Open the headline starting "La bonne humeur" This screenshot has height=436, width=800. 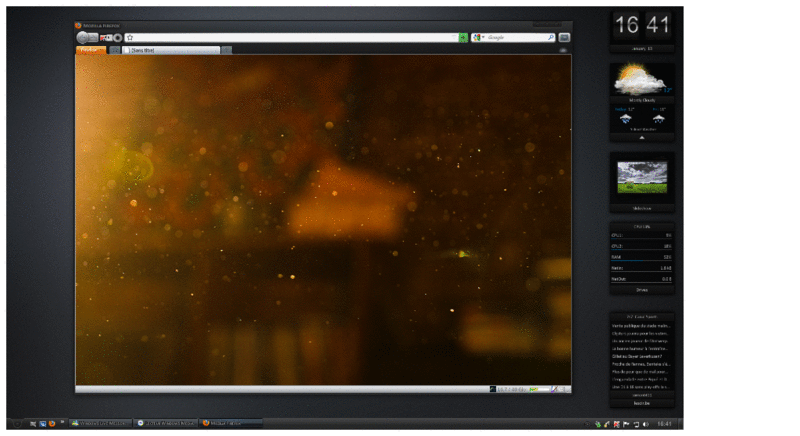640,349
